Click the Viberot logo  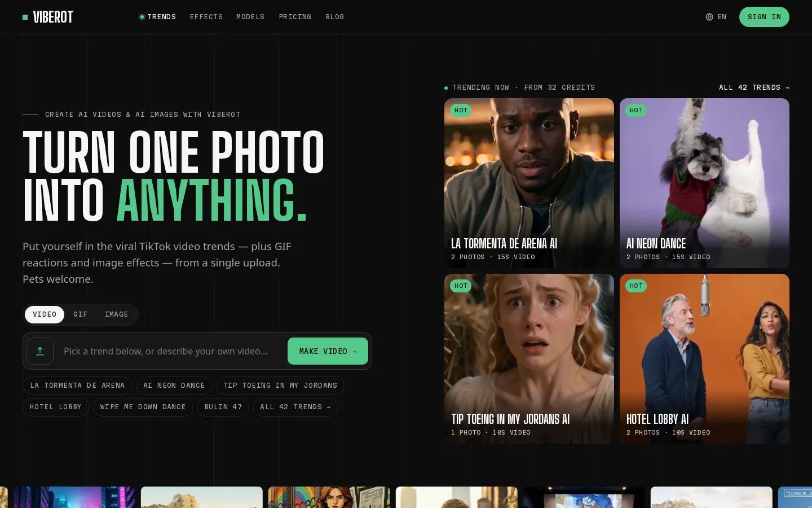tap(48, 17)
